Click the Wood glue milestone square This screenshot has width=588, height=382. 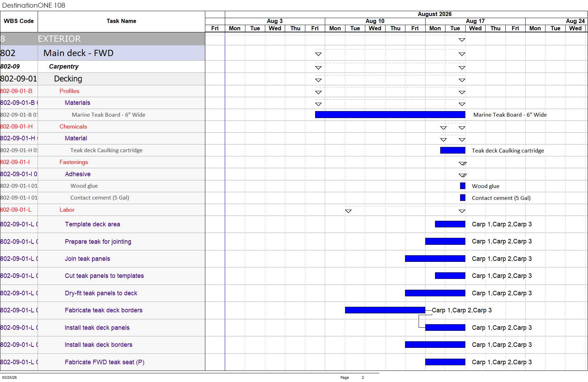click(x=463, y=186)
